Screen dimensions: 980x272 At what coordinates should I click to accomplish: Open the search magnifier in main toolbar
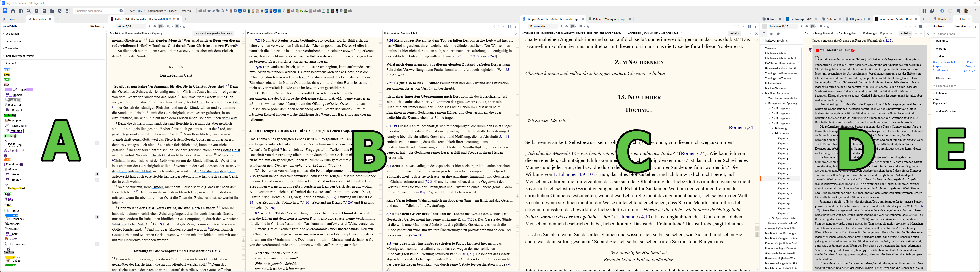29,11
